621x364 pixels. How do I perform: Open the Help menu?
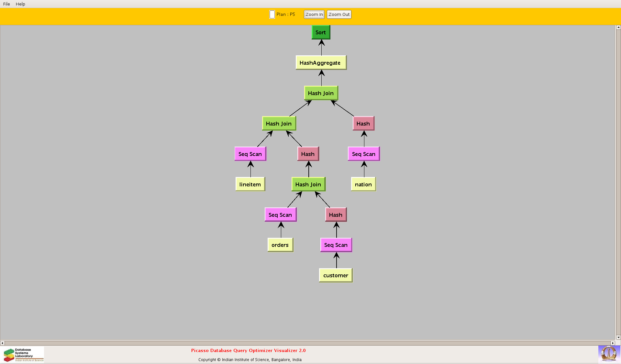(20, 4)
